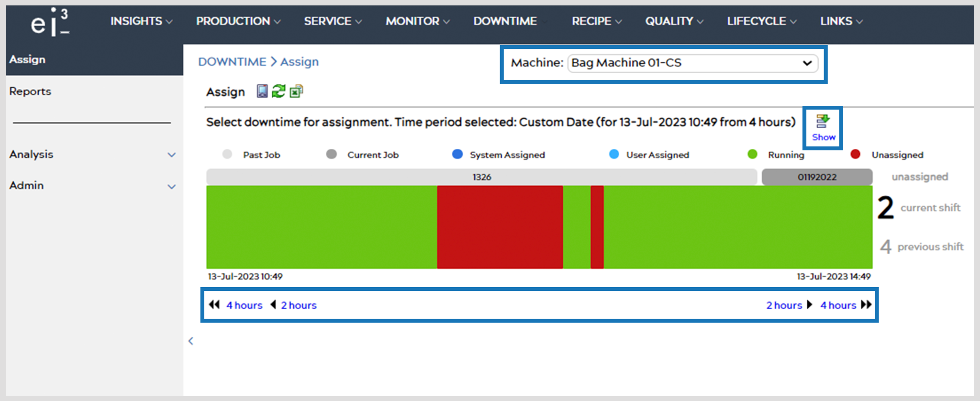
Task: Select the narrow red unassigned downtime block
Action: tap(597, 227)
